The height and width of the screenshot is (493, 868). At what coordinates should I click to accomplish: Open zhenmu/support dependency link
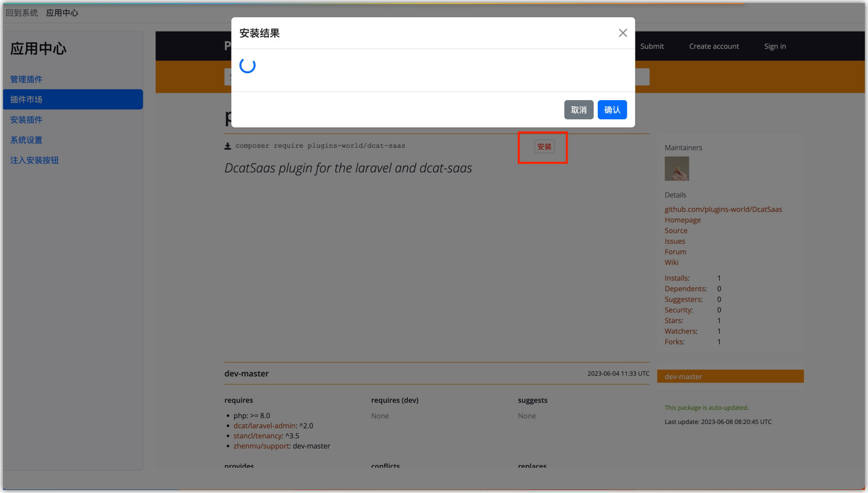(x=261, y=446)
